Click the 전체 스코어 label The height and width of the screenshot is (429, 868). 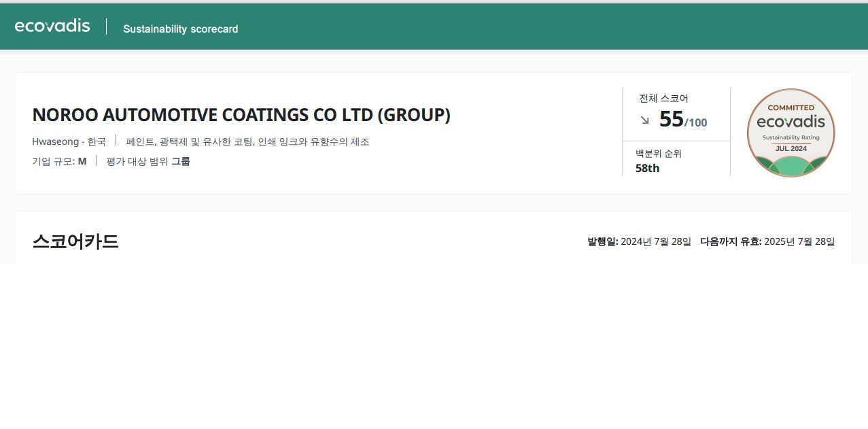(663, 98)
